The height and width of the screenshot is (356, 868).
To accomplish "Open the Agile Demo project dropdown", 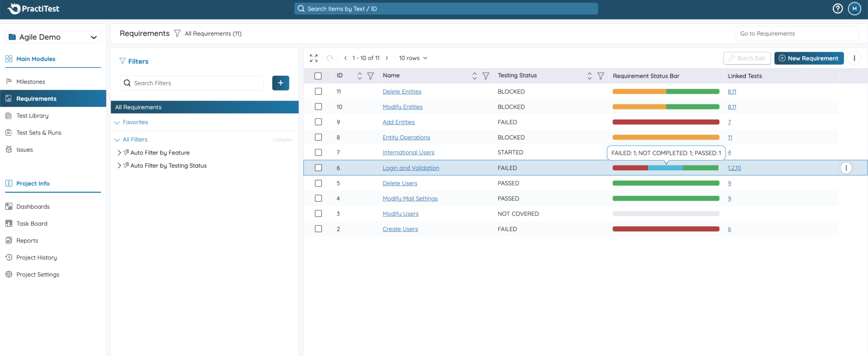I will coord(53,37).
